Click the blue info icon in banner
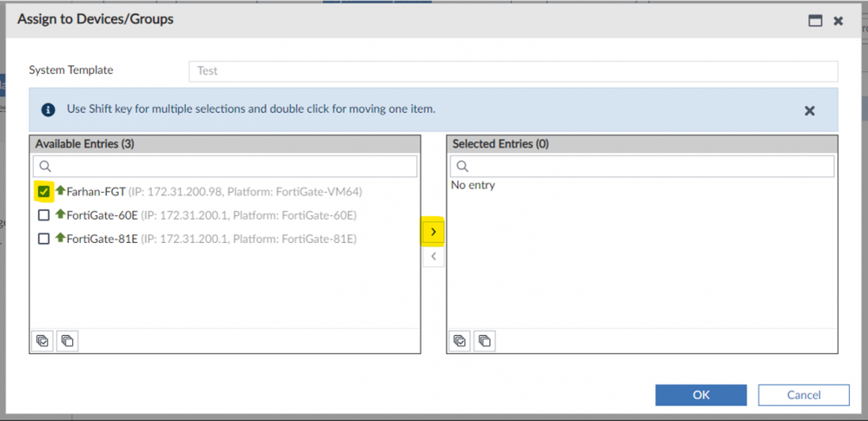This screenshot has height=421, width=868. tap(49, 109)
